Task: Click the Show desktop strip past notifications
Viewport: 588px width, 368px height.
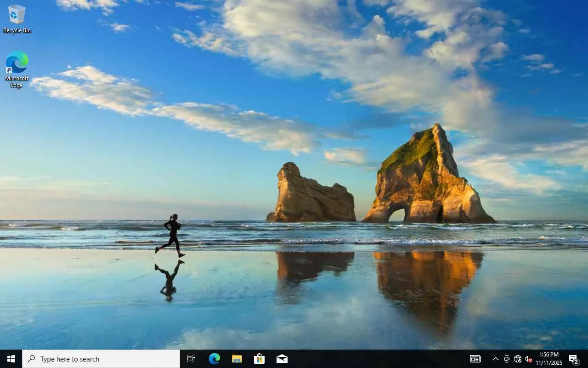Action: pos(587,359)
